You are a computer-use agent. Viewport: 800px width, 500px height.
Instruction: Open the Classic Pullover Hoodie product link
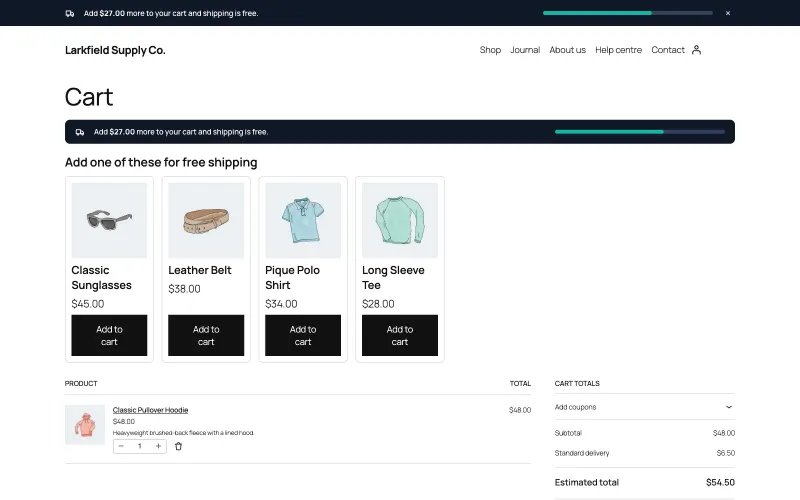(x=151, y=410)
